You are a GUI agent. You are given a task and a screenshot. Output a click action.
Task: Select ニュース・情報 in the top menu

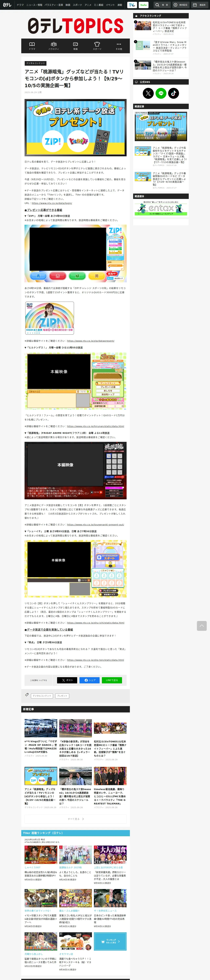click(34, 5)
